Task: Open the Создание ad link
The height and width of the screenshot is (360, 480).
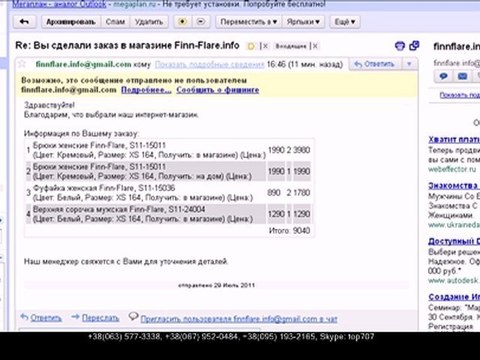Action: point(454,297)
